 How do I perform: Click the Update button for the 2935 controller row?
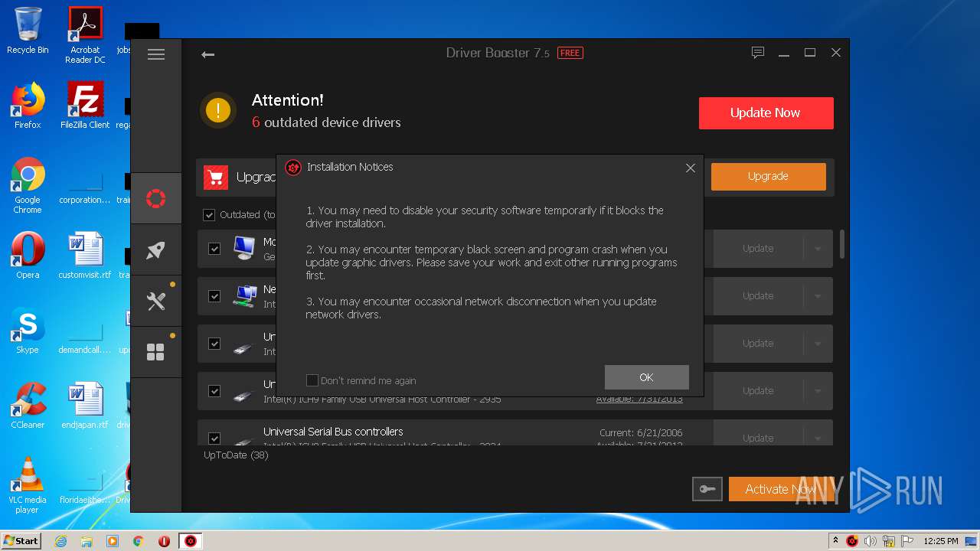click(x=758, y=391)
